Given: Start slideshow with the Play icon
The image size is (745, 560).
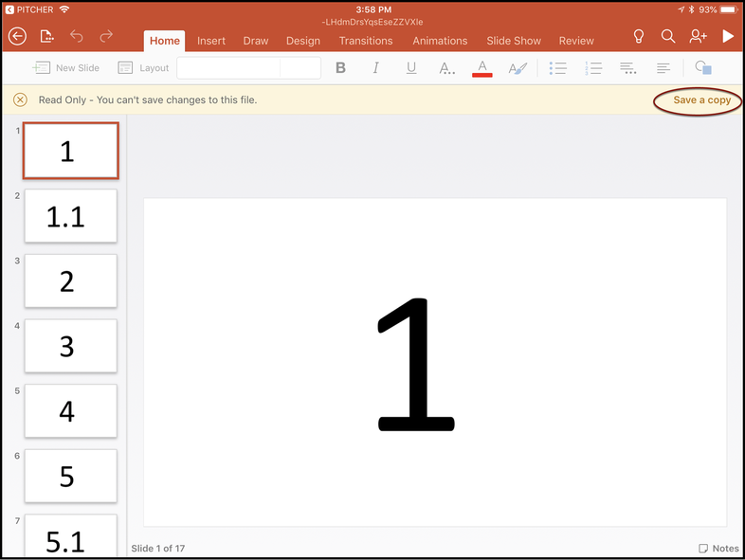Looking at the screenshot, I should pos(728,37).
